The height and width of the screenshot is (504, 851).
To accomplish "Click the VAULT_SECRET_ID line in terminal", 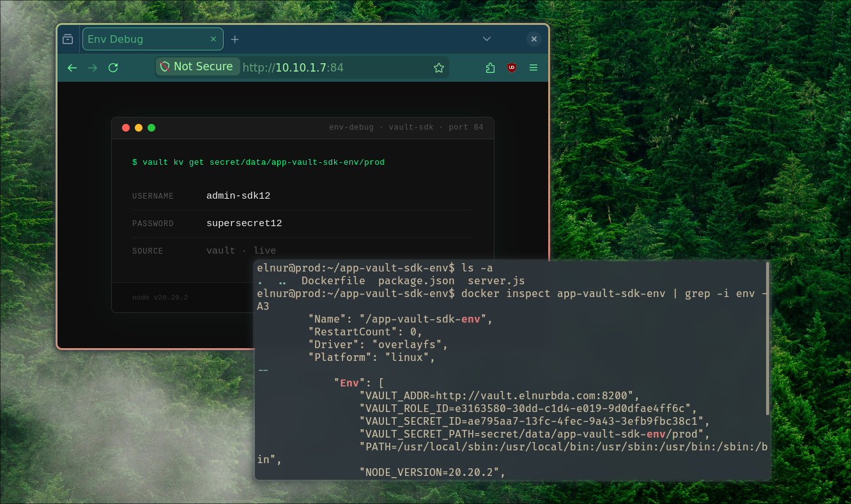I will [535, 422].
